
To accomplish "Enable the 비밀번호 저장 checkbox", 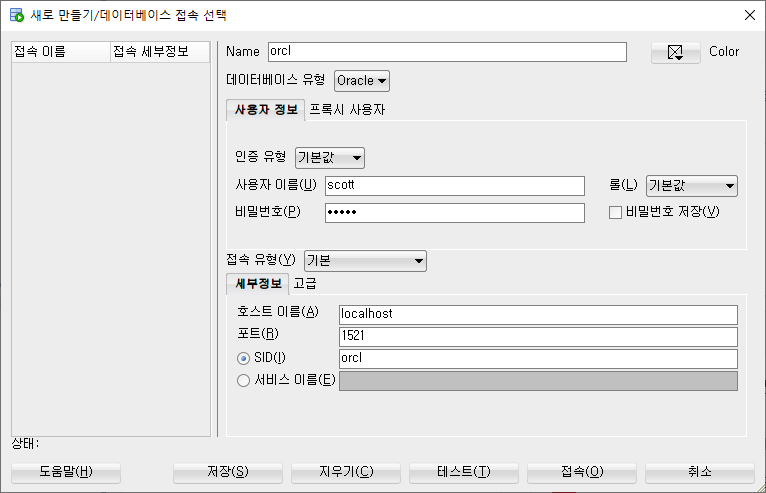I will [615, 213].
